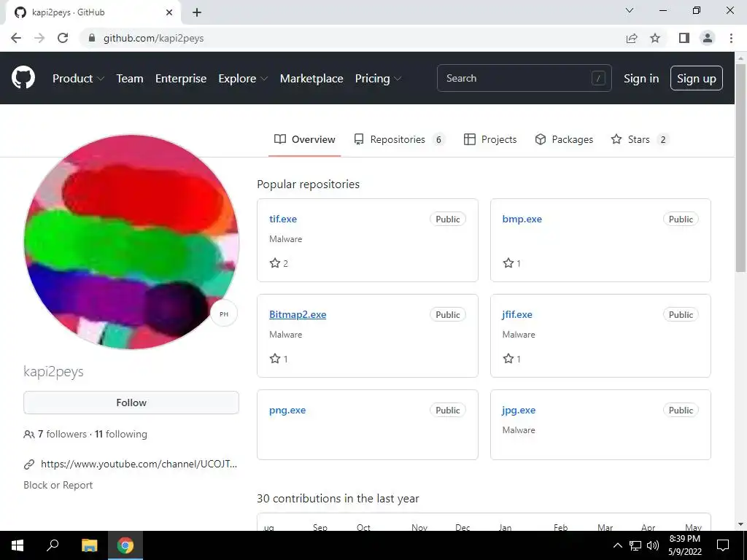
Task: Switch to the Packages tab
Action: [x=564, y=139]
